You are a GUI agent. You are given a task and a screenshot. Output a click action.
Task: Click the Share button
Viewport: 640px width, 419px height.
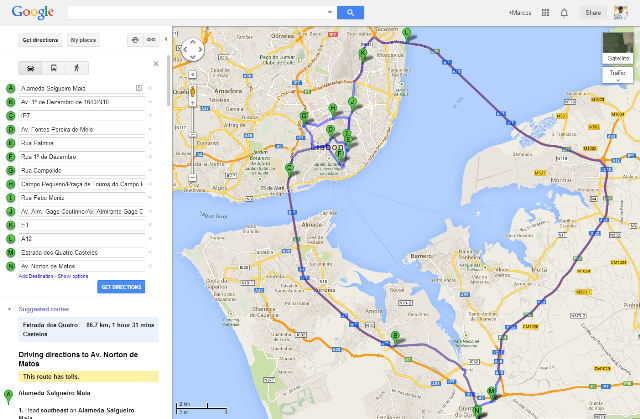coord(593,13)
